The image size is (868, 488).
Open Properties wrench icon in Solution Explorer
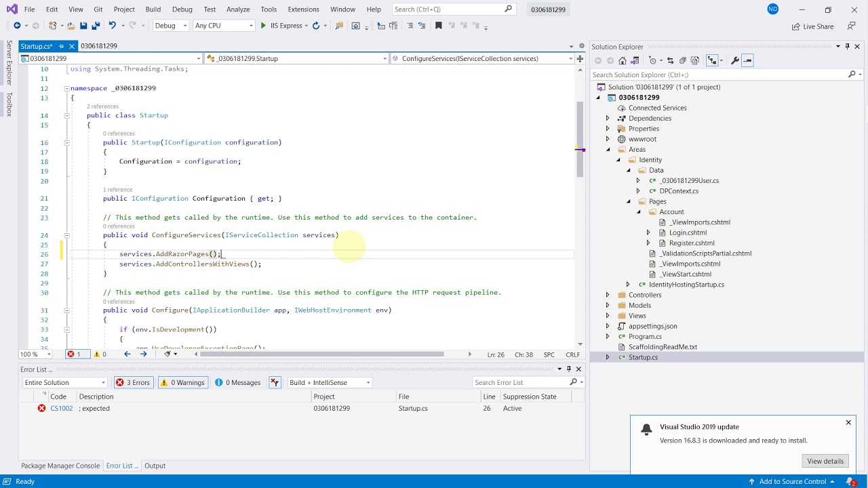pyautogui.click(x=734, y=60)
